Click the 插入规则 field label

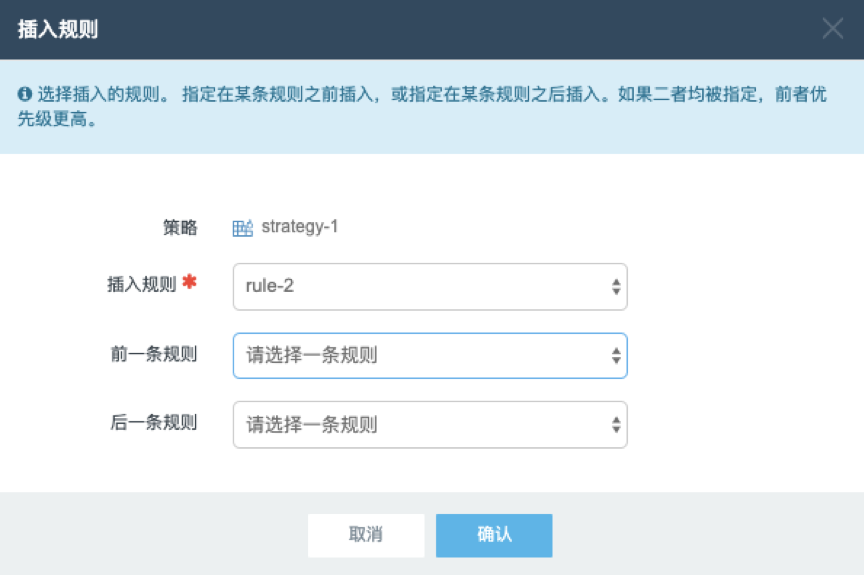(x=142, y=284)
